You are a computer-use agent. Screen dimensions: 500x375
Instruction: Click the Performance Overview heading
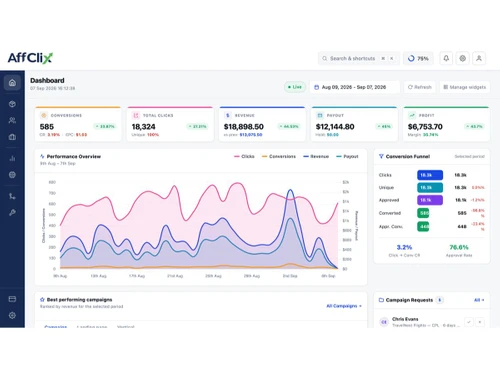(74, 156)
